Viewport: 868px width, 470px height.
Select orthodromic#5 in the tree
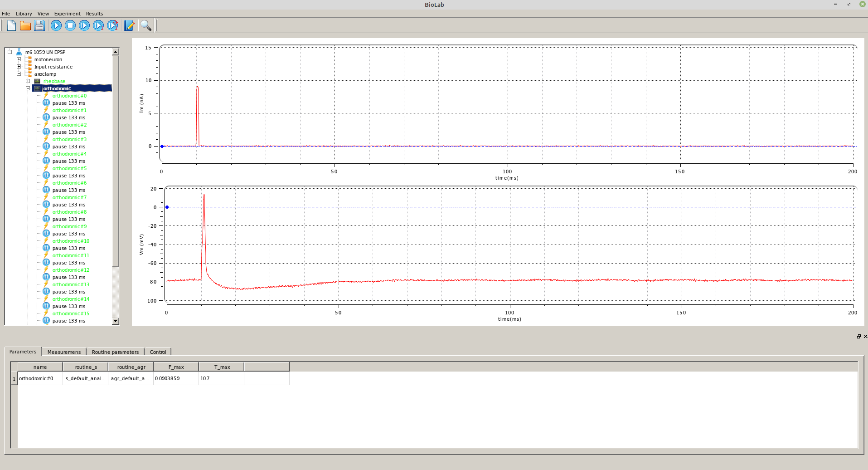point(69,168)
